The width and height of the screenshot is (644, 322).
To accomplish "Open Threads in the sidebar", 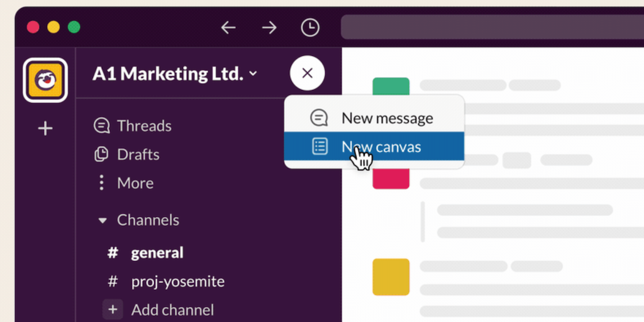I will [133, 126].
